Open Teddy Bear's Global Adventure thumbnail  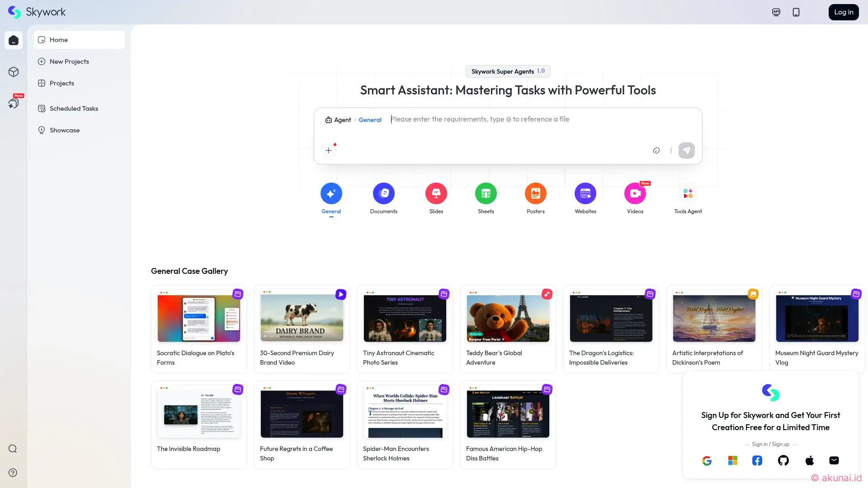[508, 319]
